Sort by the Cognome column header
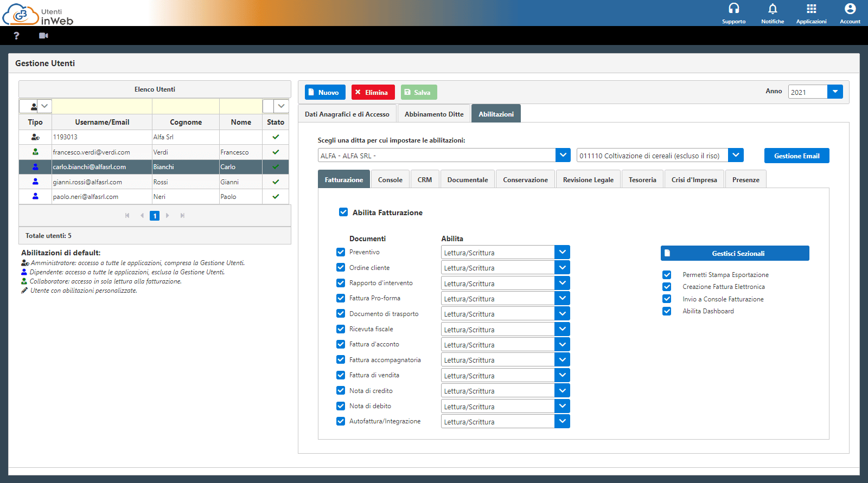 click(186, 122)
